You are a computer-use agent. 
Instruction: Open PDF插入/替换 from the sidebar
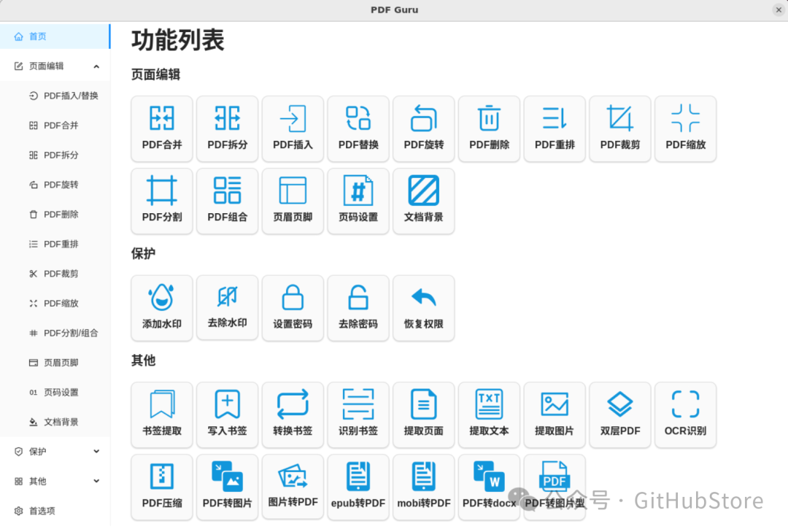pyautogui.click(x=55, y=96)
